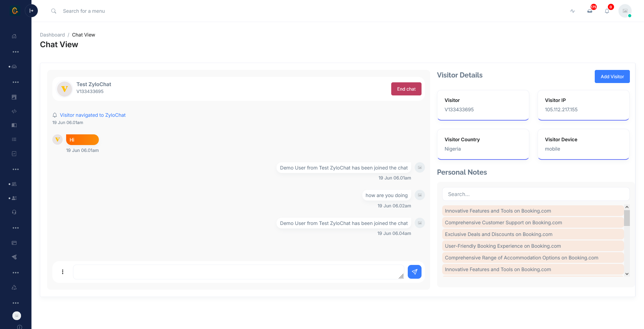This screenshot has height=329, width=644.
Task: Select User-Friendly Booking Experience note
Action: tap(533, 246)
